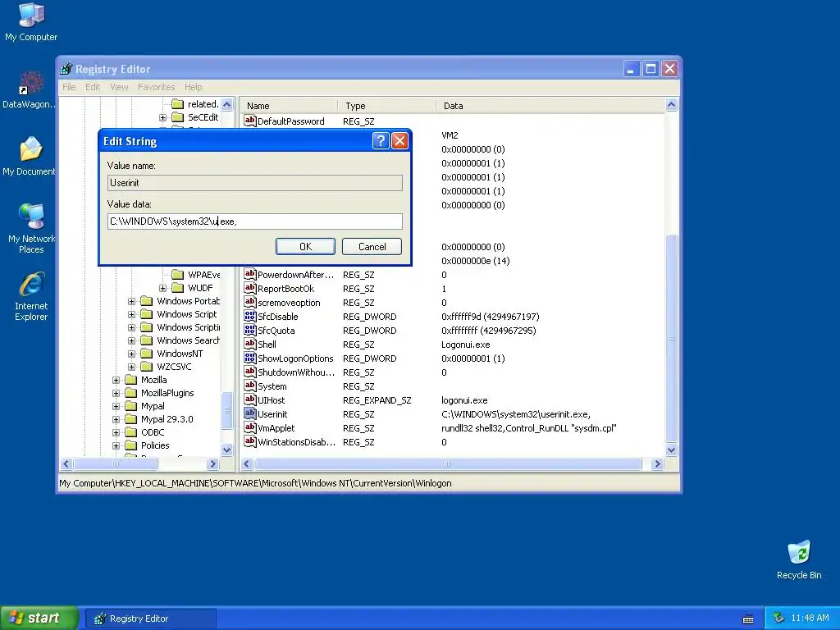The width and height of the screenshot is (840, 630).
Task: Click the ReportBootOk string value icon
Action: 249,288
